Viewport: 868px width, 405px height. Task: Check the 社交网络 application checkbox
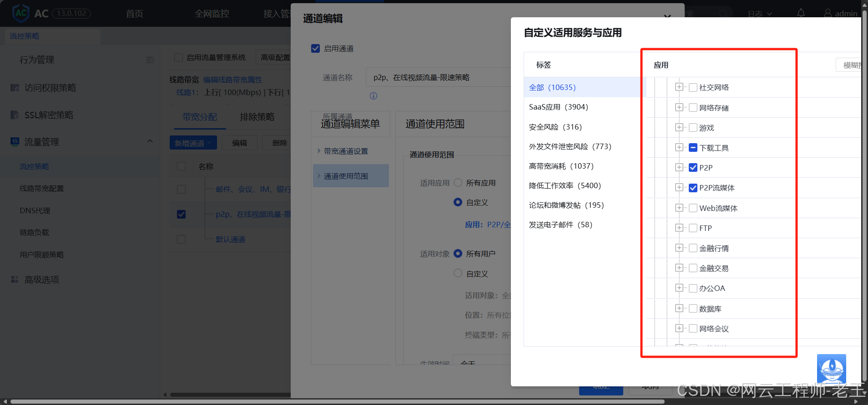(x=693, y=87)
